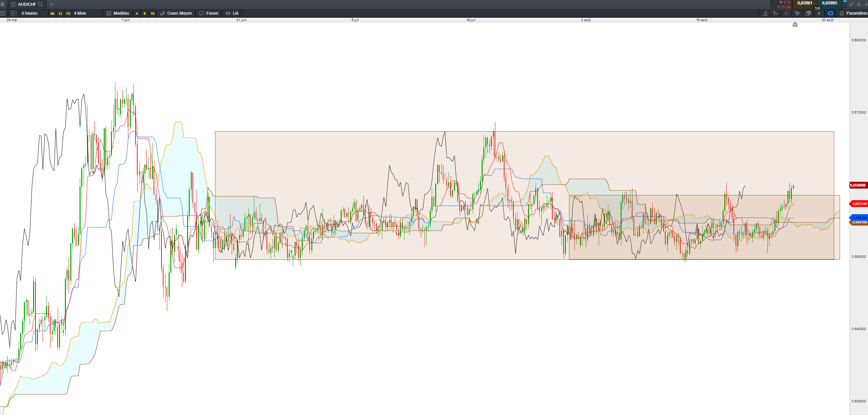Open the Forum menu item

pos(212,13)
